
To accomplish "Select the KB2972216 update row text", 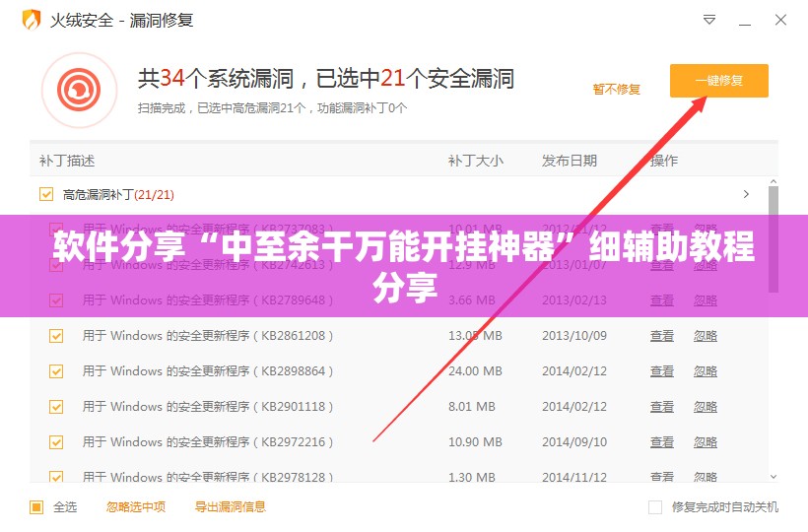I will [208, 442].
